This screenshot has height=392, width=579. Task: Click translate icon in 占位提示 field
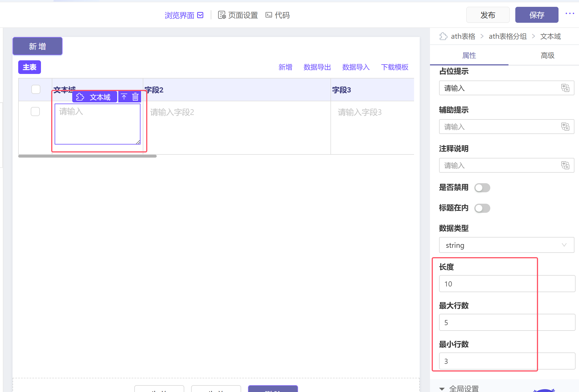coord(565,88)
